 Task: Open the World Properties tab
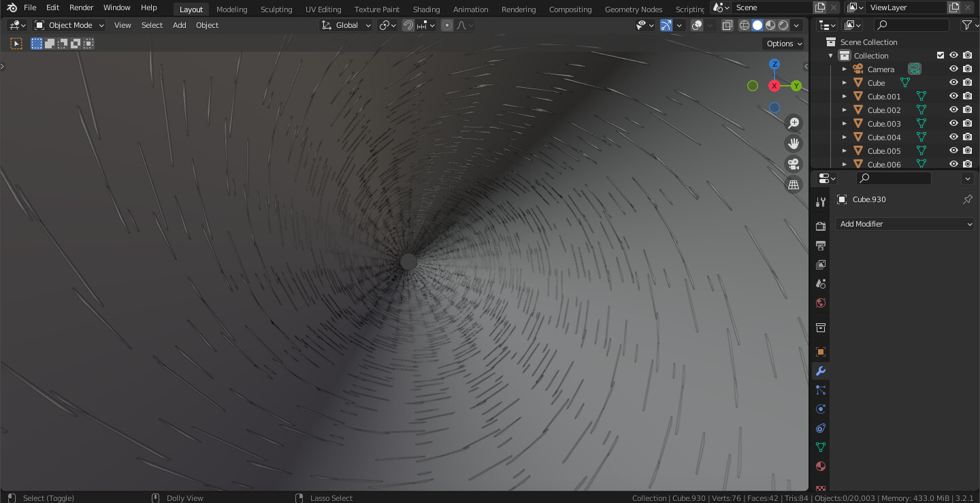820,302
